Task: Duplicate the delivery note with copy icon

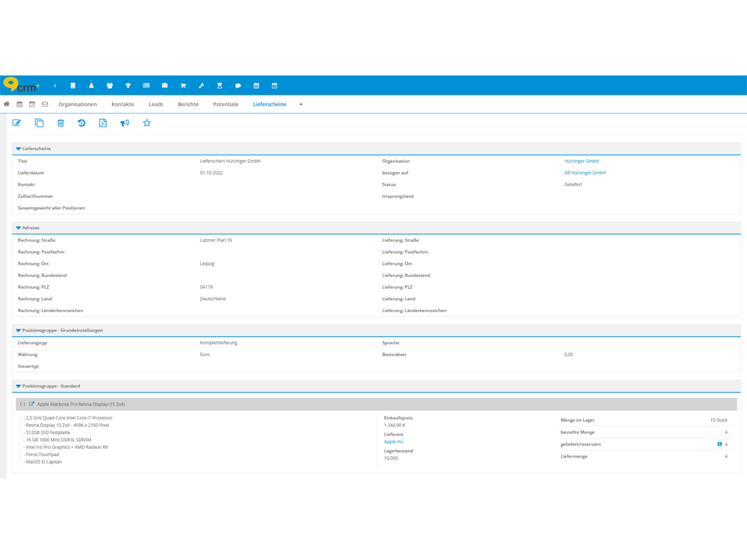Action: coord(39,123)
